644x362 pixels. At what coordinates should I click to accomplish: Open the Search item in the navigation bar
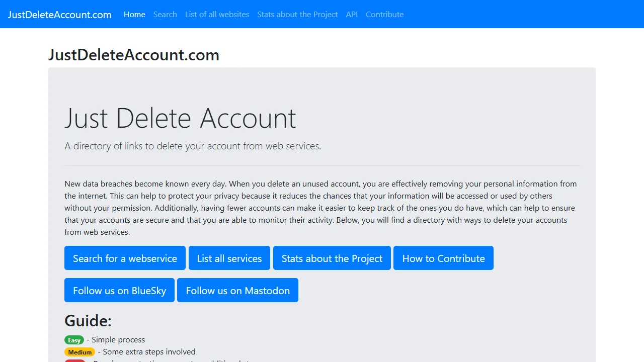pos(165,15)
